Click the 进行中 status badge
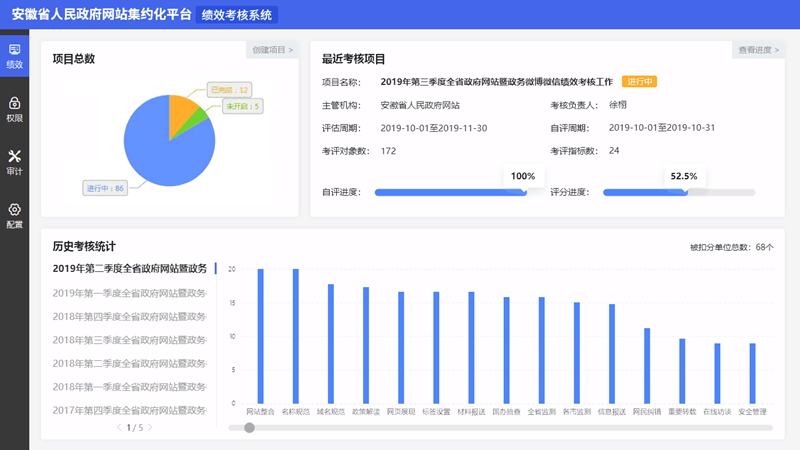 pos(639,82)
